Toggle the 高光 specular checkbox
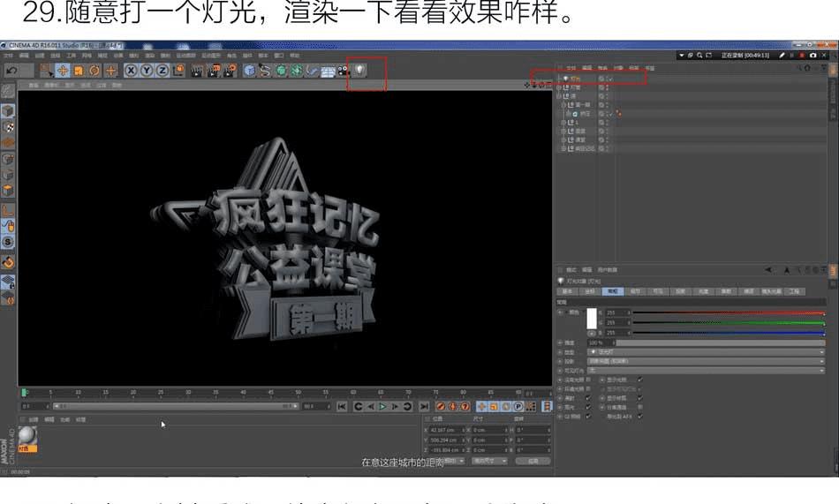Viewport: 839px width, 504px height. pyautogui.click(x=588, y=407)
